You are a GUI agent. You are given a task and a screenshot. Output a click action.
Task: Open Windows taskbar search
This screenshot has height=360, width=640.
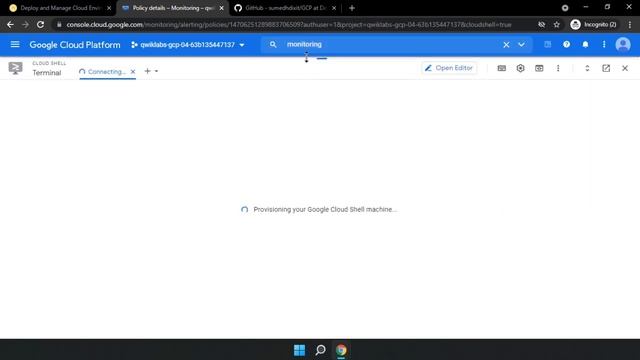tap(320, 350)
